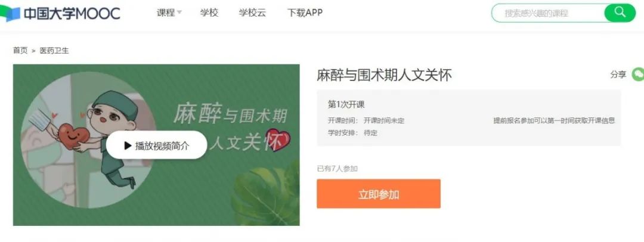Click the green search magnifier icon

pyautogui.click(x=620, y=13)
